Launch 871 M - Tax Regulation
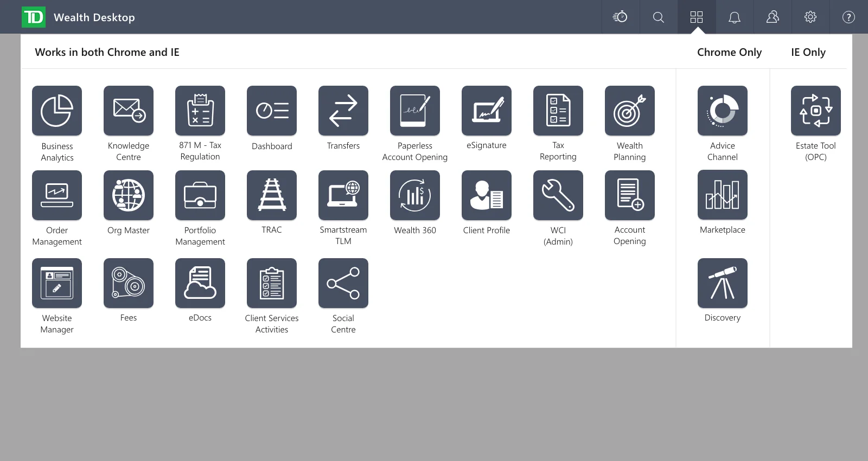868x461 pixels. point(200,111)
